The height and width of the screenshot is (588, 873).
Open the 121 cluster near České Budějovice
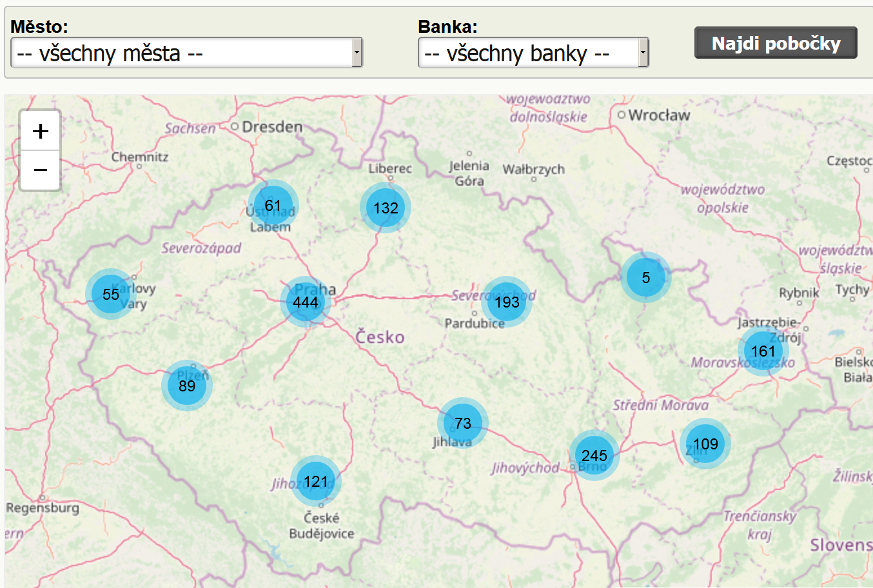316,481
